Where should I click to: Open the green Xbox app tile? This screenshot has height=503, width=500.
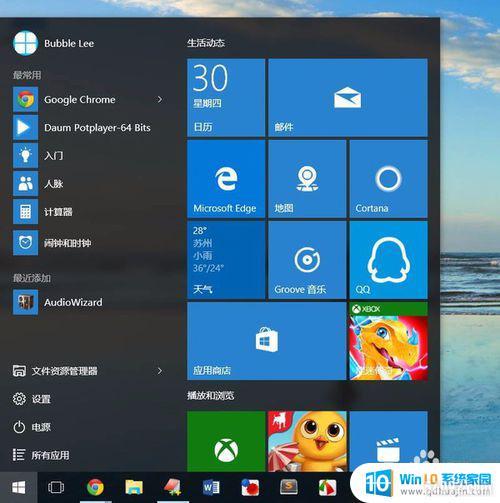coord(226,441)
